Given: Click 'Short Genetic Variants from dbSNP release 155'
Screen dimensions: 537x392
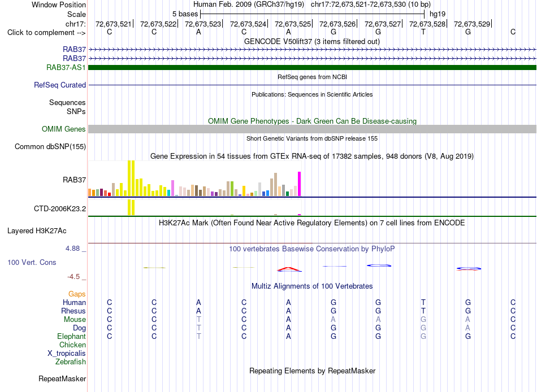Looking at the screenshot, I should pyautogui.click(x=312, y=138).
